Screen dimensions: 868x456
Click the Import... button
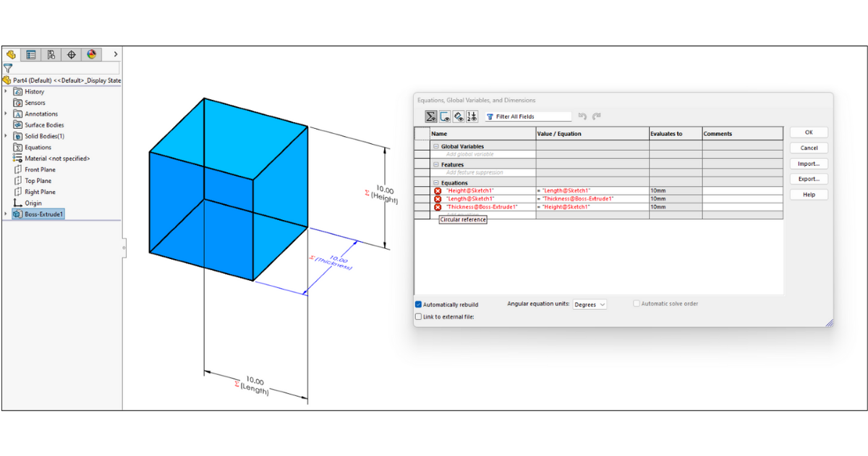[809, 164]
